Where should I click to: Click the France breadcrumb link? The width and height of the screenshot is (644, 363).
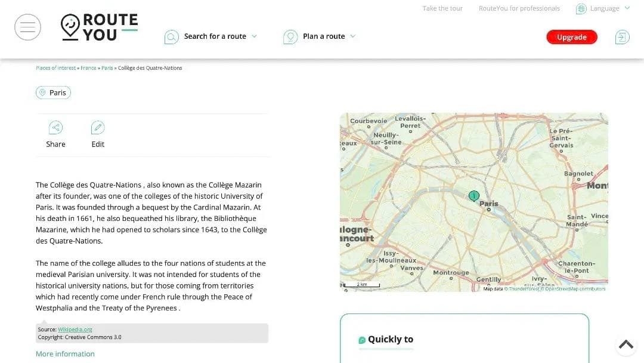88,68
